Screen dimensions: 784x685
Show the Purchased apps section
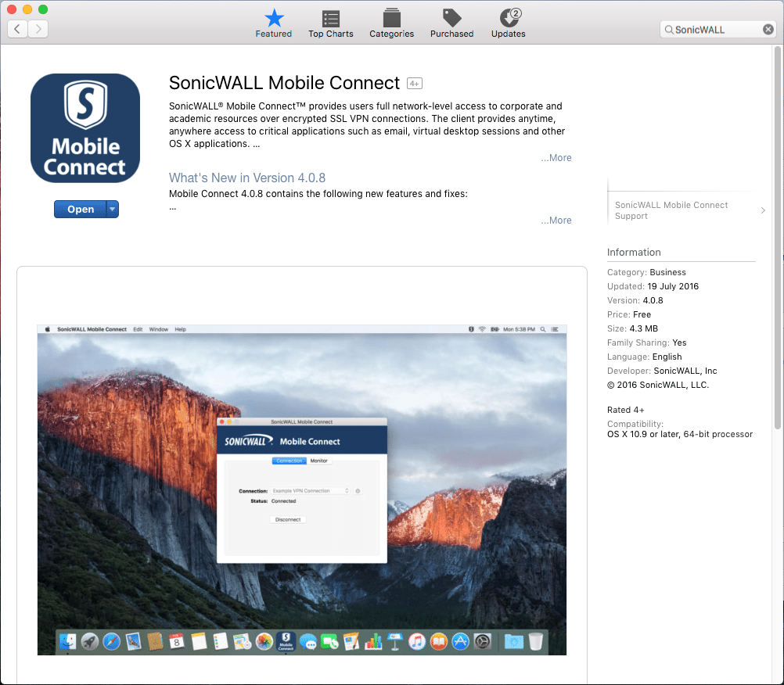click(x=451, y=23)
